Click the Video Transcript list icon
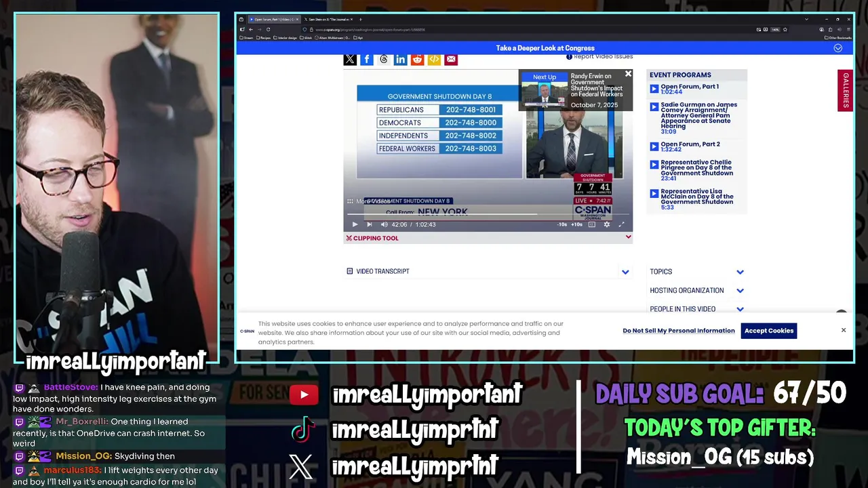This screenshot has width=868, height=488. [x=350, y=271]
